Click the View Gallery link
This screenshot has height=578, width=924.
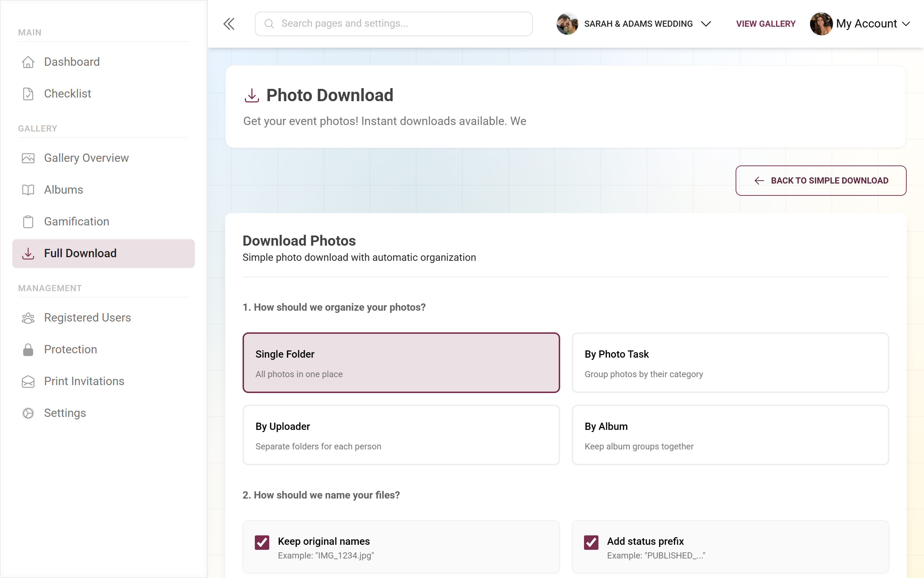(x=766, y=24)
